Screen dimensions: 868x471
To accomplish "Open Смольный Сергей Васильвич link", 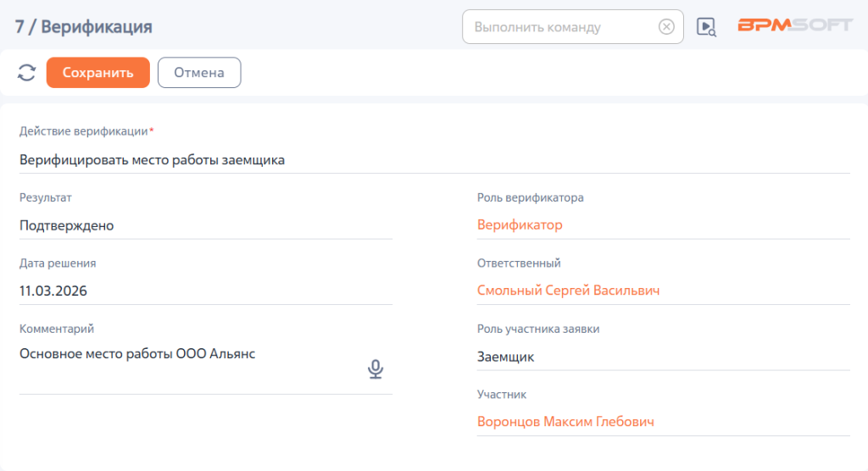I will click(569, 291).
